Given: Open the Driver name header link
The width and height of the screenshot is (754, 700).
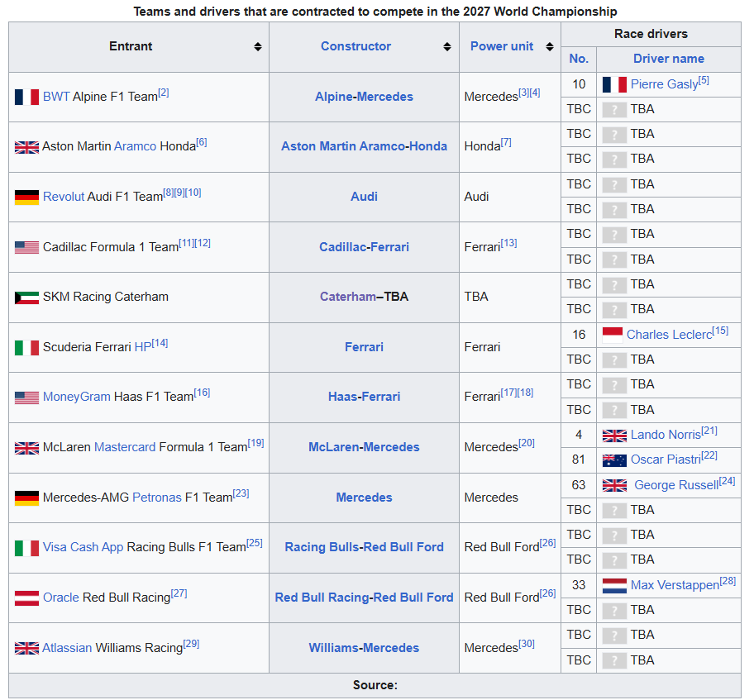Looking at the screenshot, I should (668, 59).
